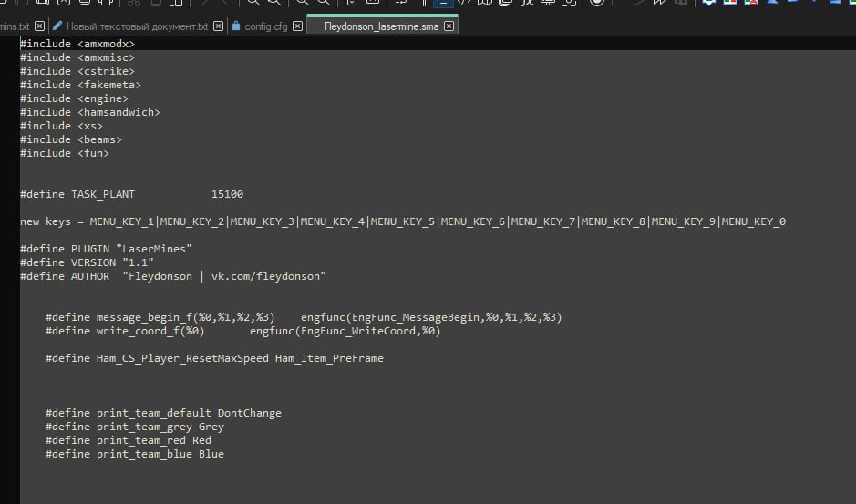The image size is (856, 504).
Task: Switch to Новый текстовый документ.txt tab
Action: [137, 26]
